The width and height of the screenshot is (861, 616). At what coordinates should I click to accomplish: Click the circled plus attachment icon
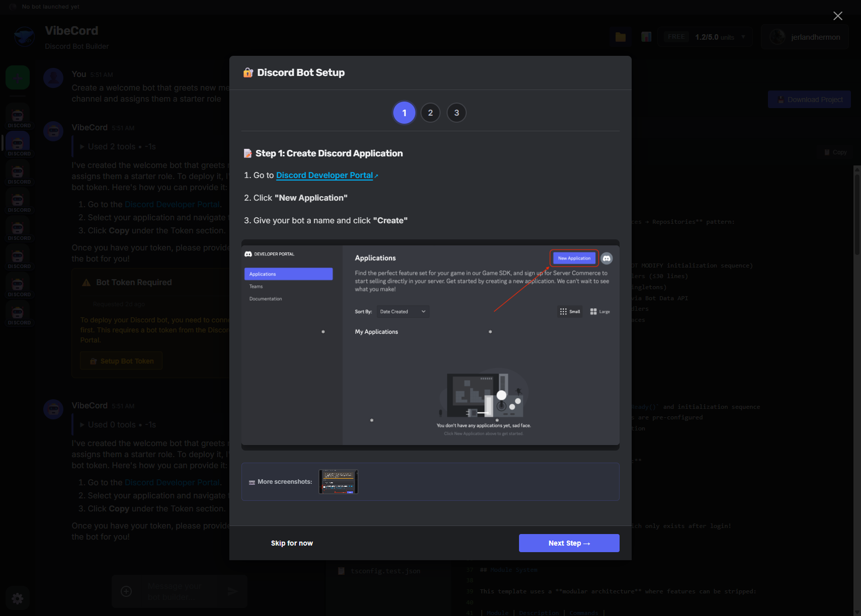126,591
